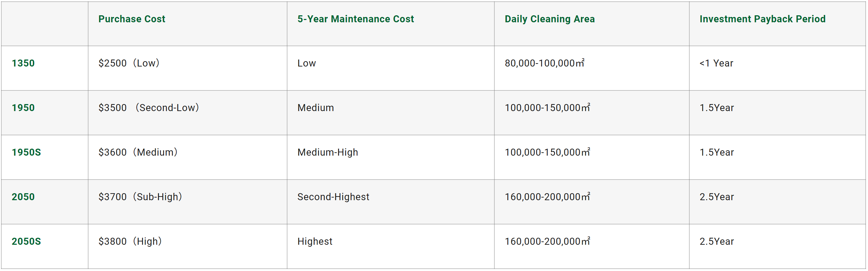Click the Daily Cleaning Area header
Viewport: 868px width, 271px height.
550,19
